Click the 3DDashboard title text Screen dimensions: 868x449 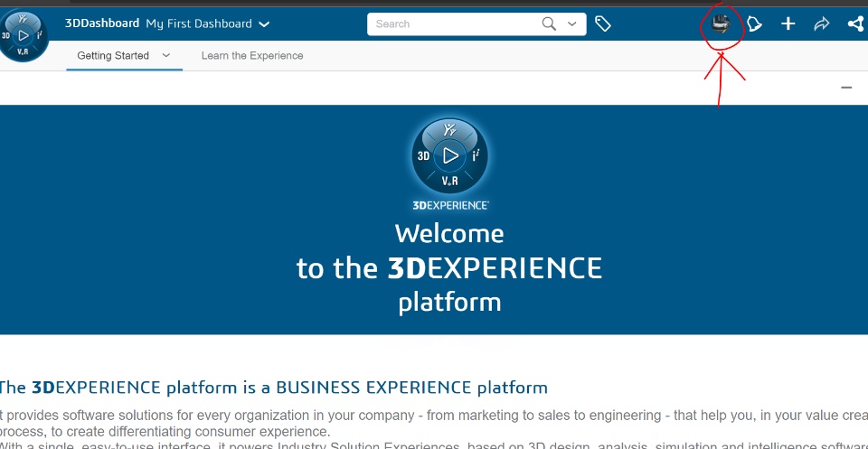click(102, 23)
